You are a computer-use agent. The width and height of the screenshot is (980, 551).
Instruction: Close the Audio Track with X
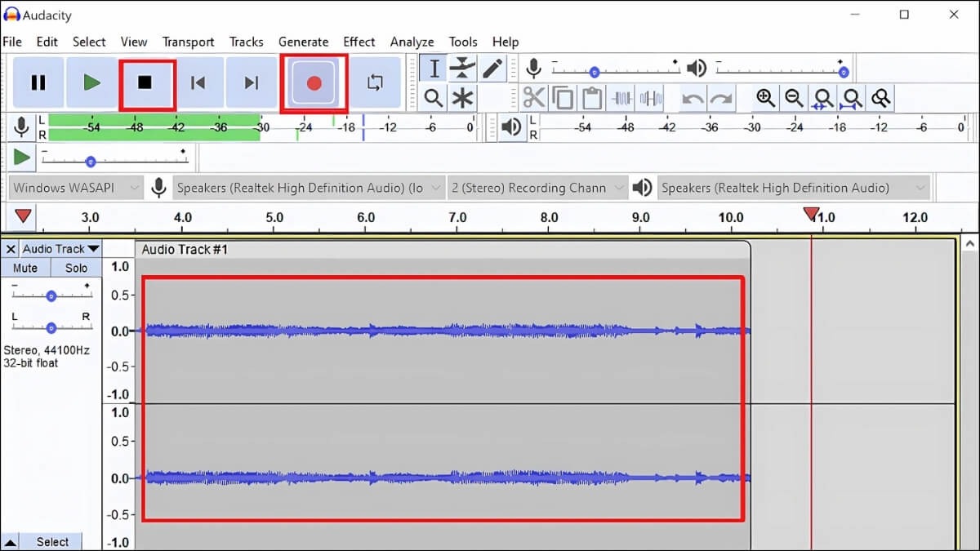point(11,249)
